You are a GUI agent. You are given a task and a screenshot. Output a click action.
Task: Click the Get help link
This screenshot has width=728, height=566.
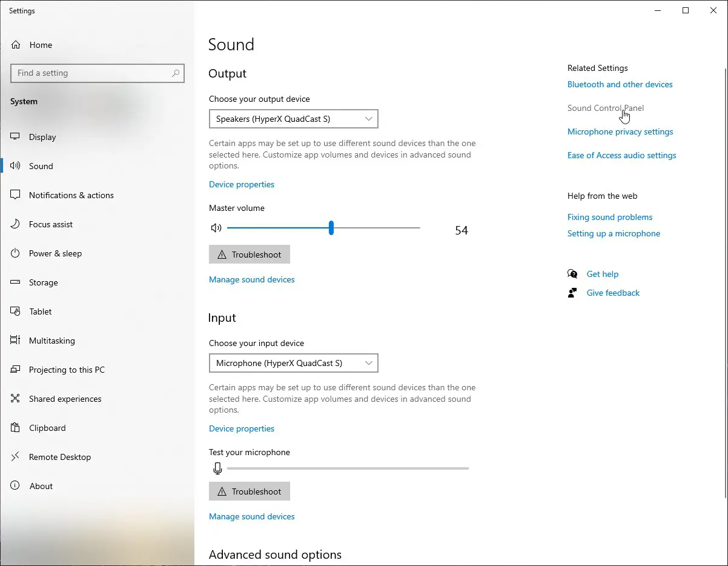pyautogui.click(x=603, y=274)
